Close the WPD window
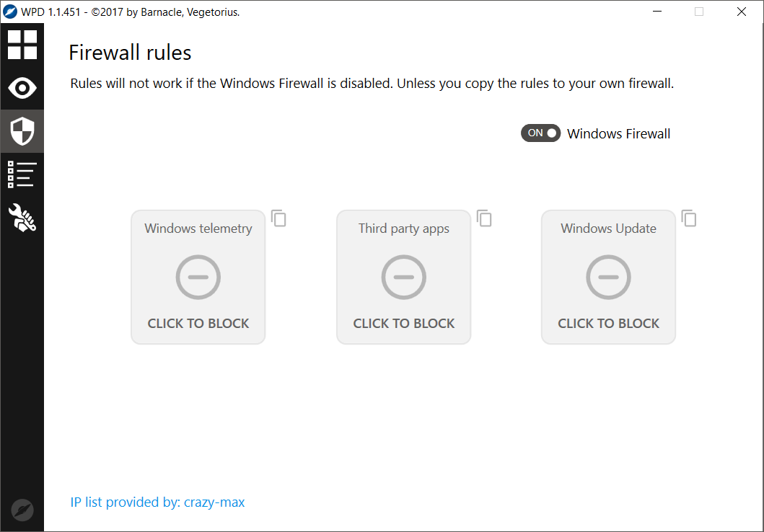Image resolution: width=764 pixels, height=532 pixels. [742, 12]
